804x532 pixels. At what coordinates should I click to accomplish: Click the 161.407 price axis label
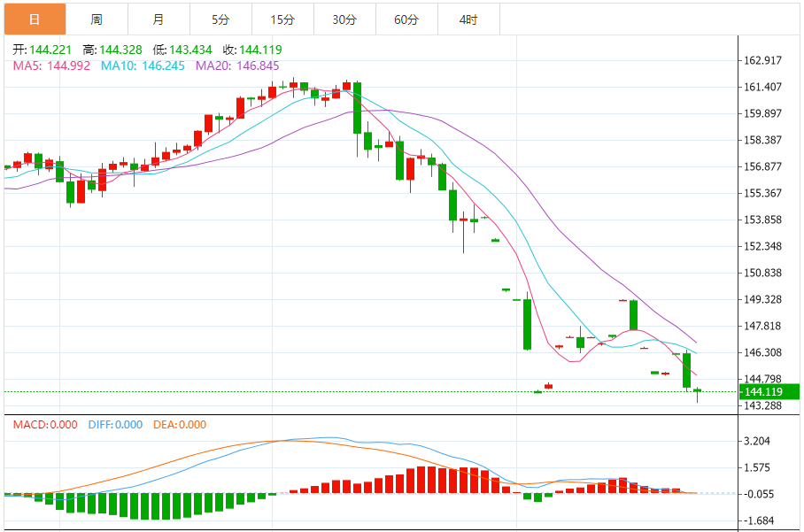pyautogui.click(x=763, y=87)
